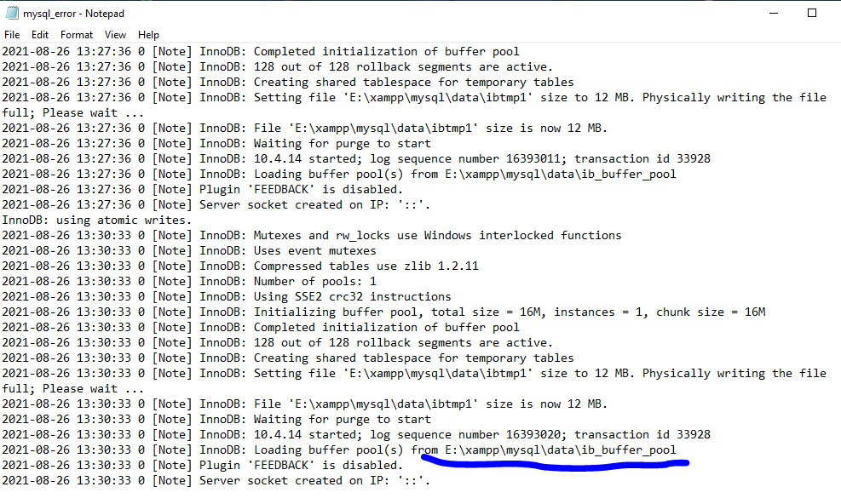This screenshot has width=841, height=504.
Task: Click the 13:30:33 'size is now 12 MB' line
Action: pyautogui.click(x=305, y=404)
